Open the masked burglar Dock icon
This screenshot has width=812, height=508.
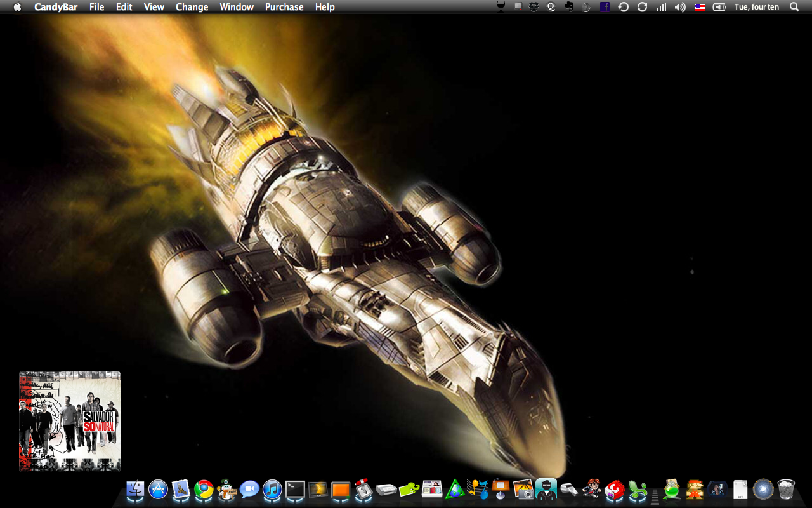pos(546,489)
